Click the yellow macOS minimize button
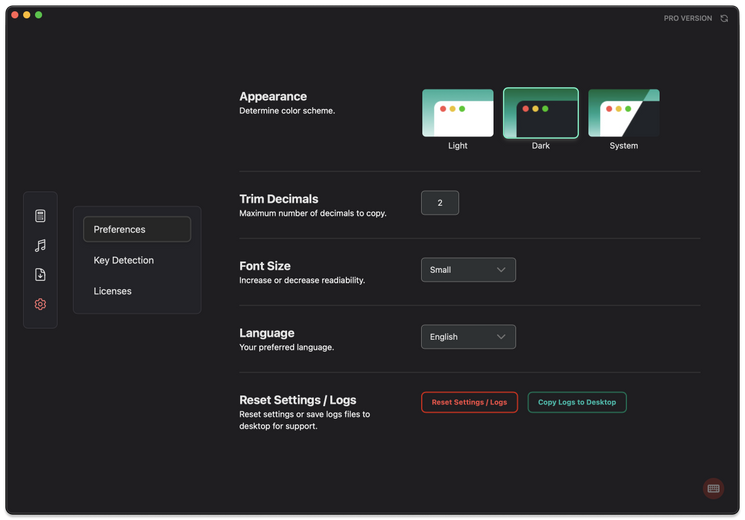The width and height of the screenshot is (745, 520). [x=27, y=15]
